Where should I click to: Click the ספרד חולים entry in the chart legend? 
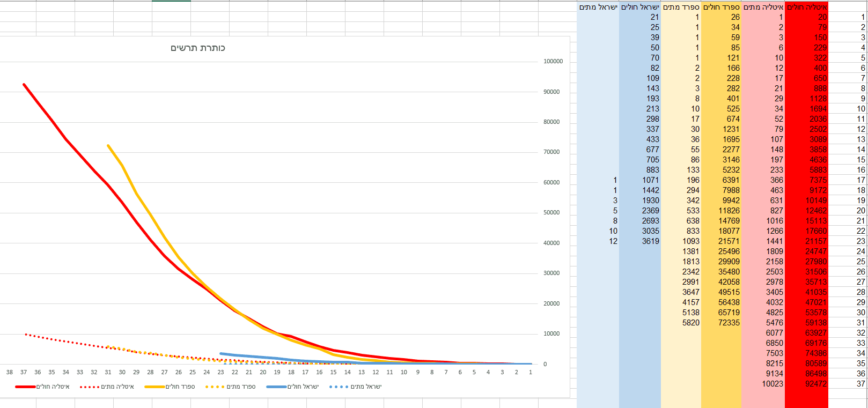170,387
